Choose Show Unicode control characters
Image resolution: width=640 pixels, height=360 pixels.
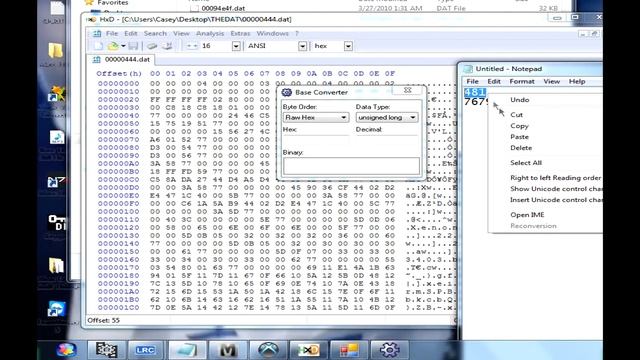click(x=556, y=189)
